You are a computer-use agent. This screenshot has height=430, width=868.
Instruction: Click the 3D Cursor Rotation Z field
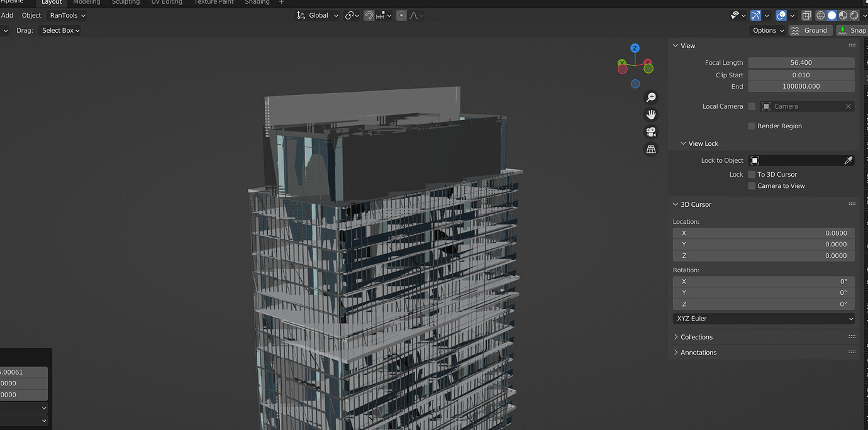click(764, 304)
